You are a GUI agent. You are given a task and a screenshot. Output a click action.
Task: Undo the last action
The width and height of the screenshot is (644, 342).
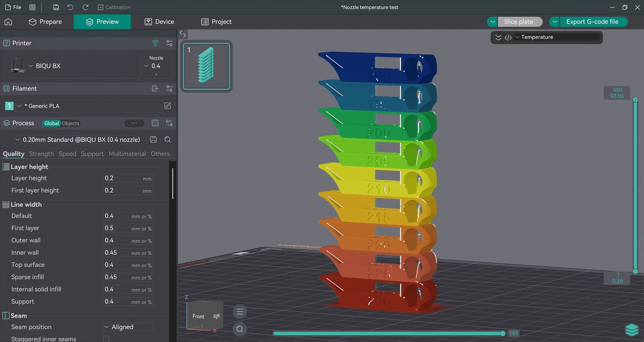71,7
